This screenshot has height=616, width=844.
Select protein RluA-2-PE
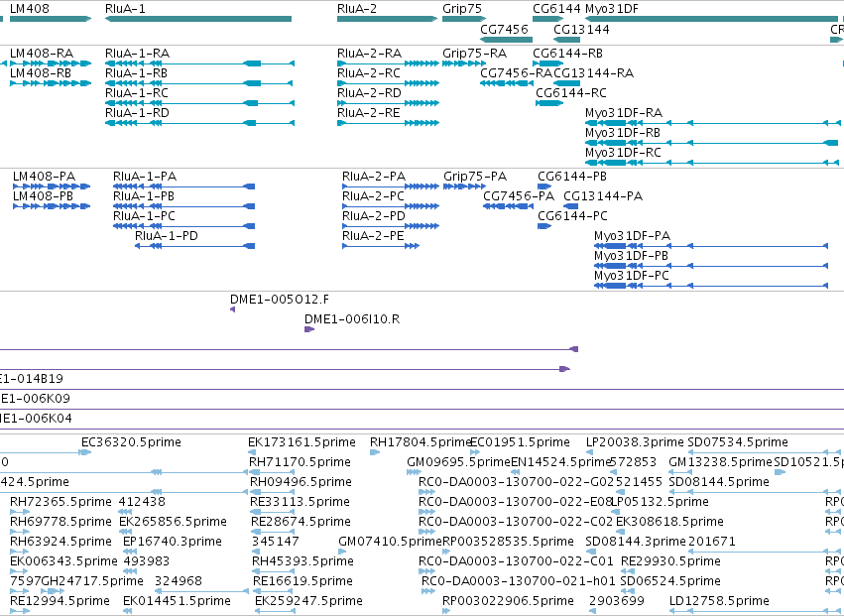pyautogui.click(x=381, y=246)
